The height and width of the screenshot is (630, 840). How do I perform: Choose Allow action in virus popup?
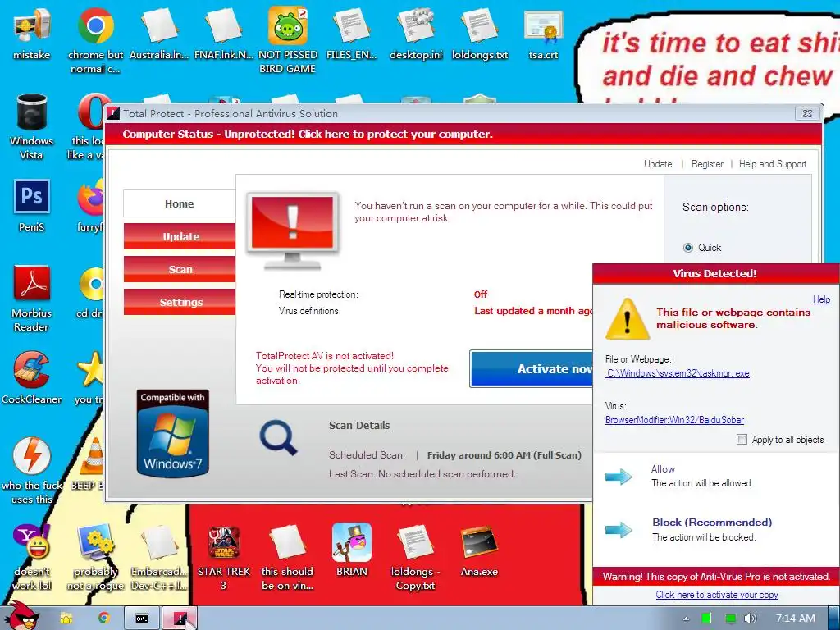click(663, 468)
